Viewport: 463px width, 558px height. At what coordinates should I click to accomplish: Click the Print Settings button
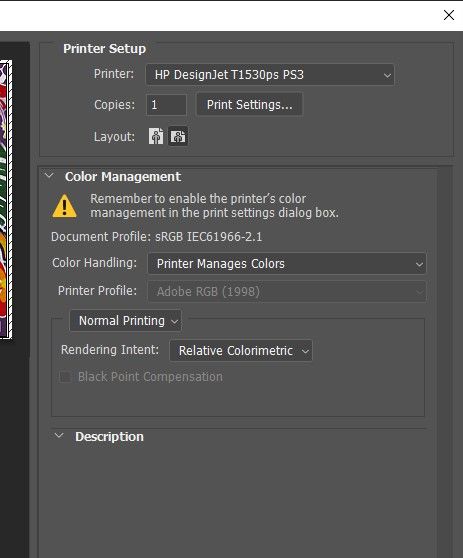click(249, 105)
